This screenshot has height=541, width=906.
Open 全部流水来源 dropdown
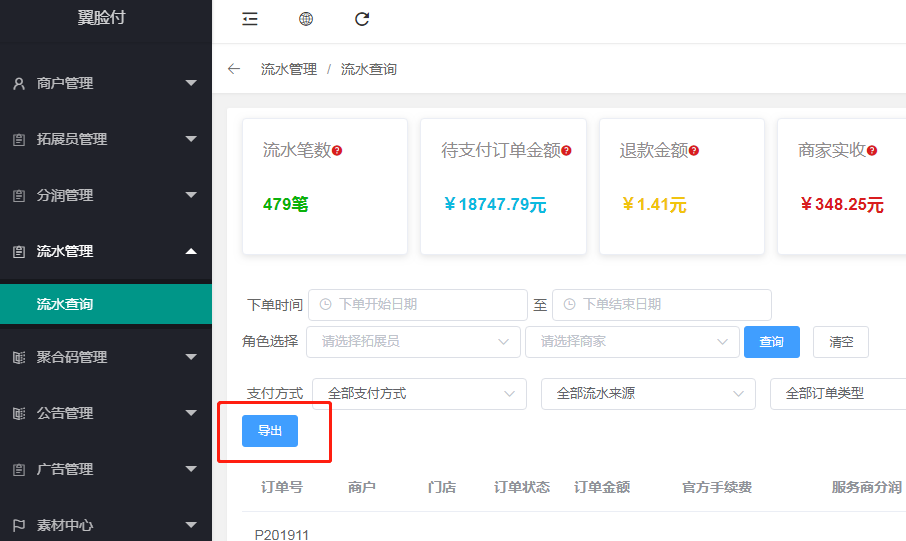click(648, 394)
